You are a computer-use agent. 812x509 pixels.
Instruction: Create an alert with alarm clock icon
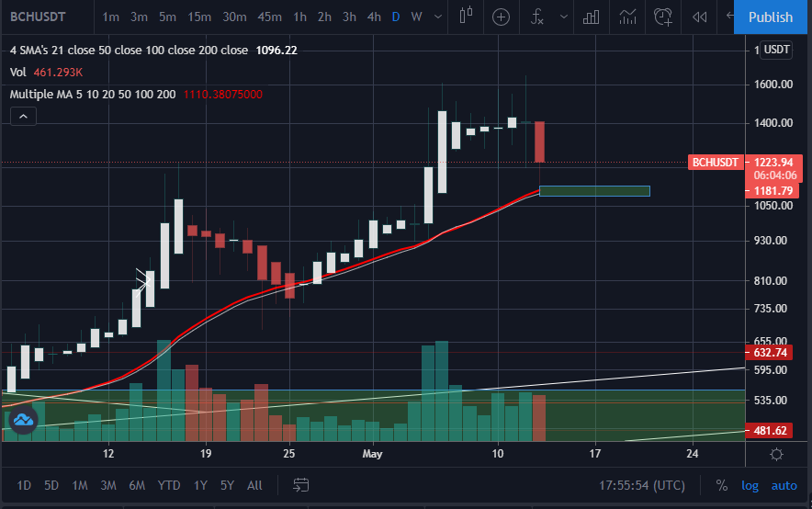pyautogui.click(x=663, y=17)
